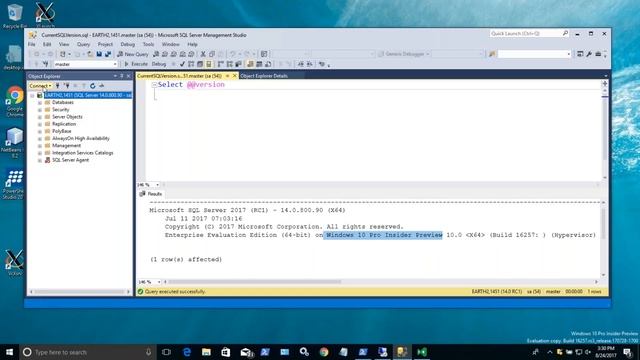640x360 pixels.
Task: Click the Execute button
Action: (x=136, y=64)
